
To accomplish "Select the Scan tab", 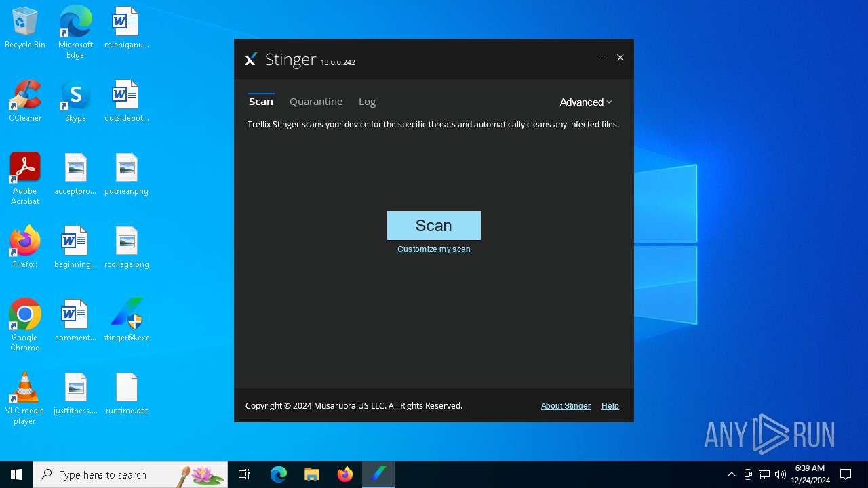I will (261, 102).
